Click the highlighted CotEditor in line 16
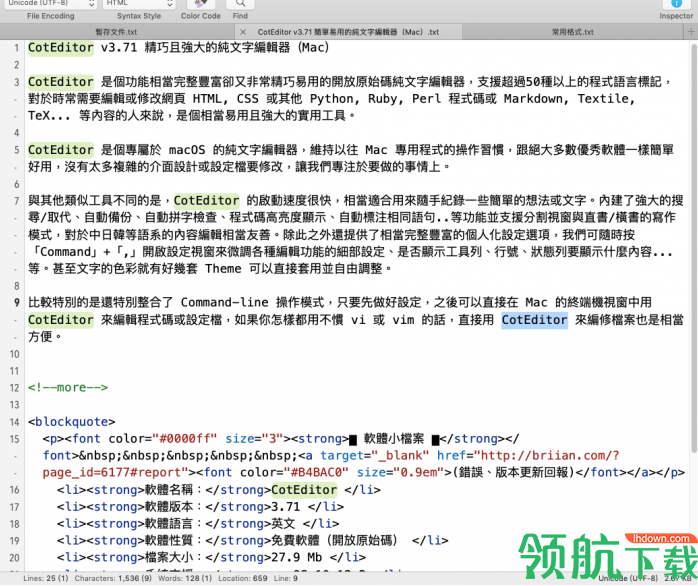 click(x=304, y=490)
